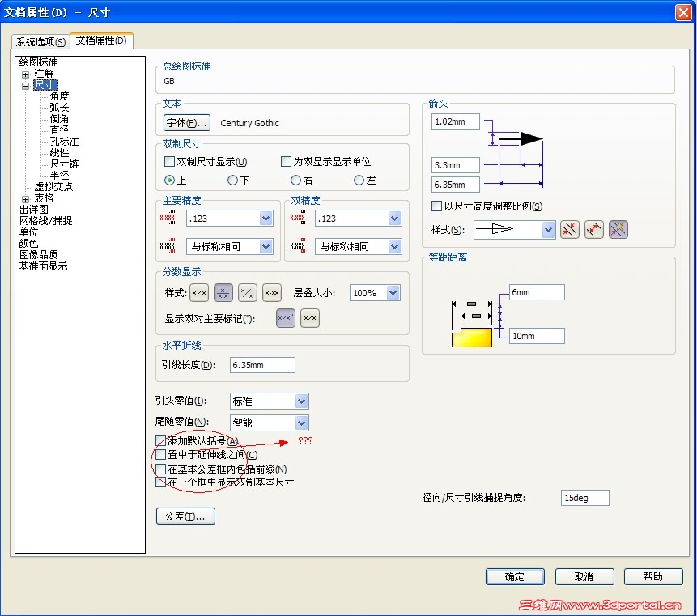
Task: Check 置中于延伸线之间 checkbox
Action: [160, 454]
